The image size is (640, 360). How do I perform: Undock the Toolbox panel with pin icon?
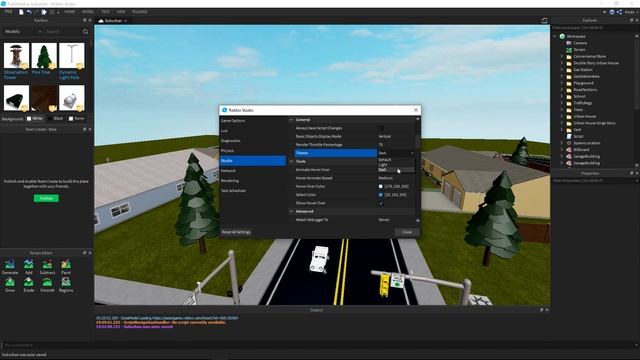pyautogui.click(x=84, y=20)
